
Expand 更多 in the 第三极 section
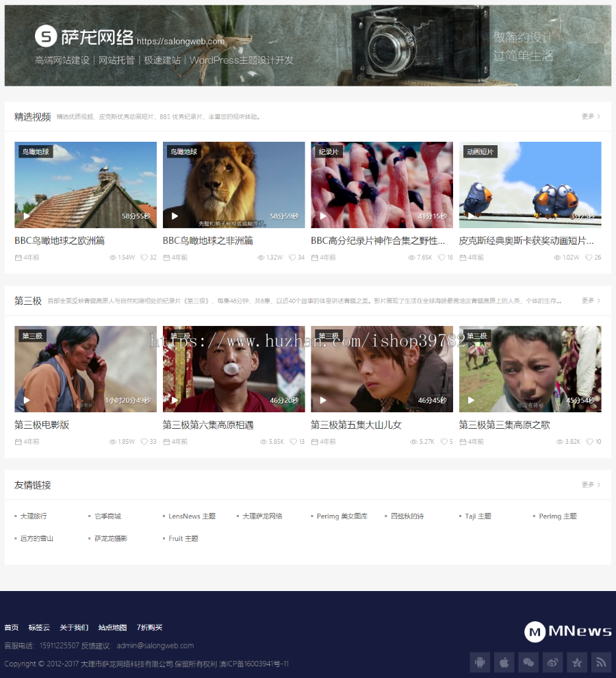pyautogui.click(x=591, y=300)
